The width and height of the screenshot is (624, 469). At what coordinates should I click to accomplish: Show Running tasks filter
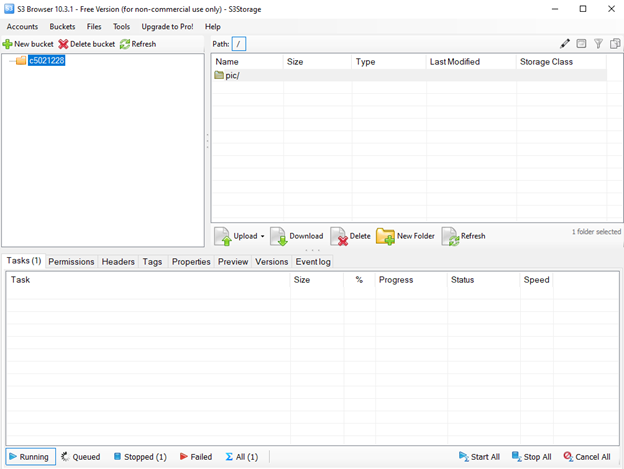30,457
